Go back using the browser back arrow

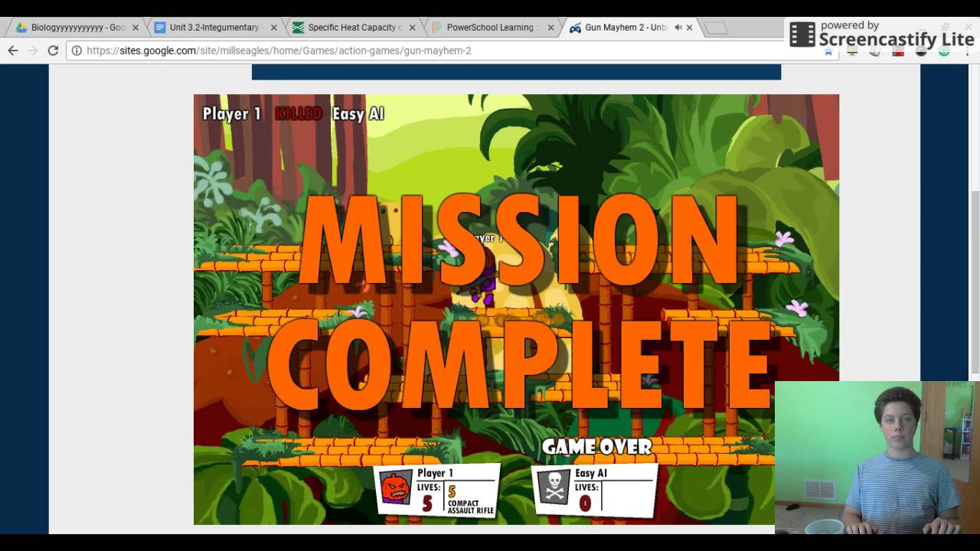click(13, 51)
